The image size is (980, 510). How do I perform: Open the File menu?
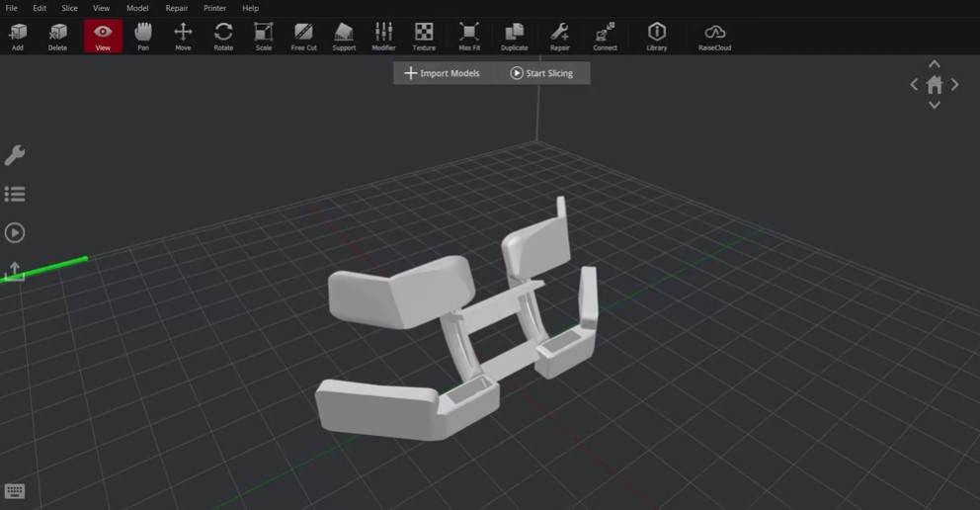[x=11, y=8]
